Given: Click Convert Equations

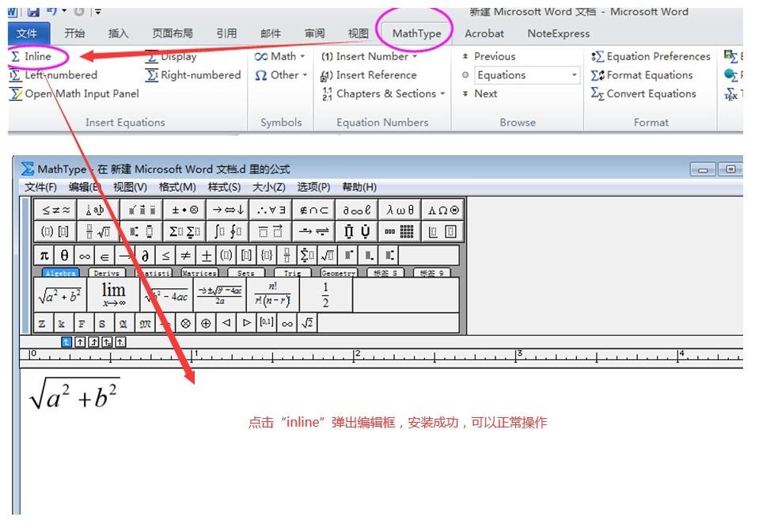Looking at the screenshot, I should pyautogui.click(x=643, y=94).
